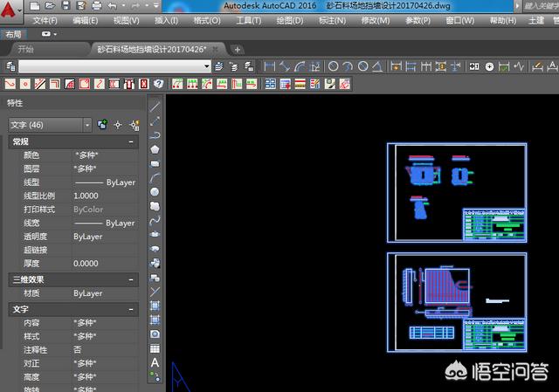Screen dimensions: 559x392
Task: Switch to the 开始 tab
Action: pyautogui.click(x=31, y=49)
